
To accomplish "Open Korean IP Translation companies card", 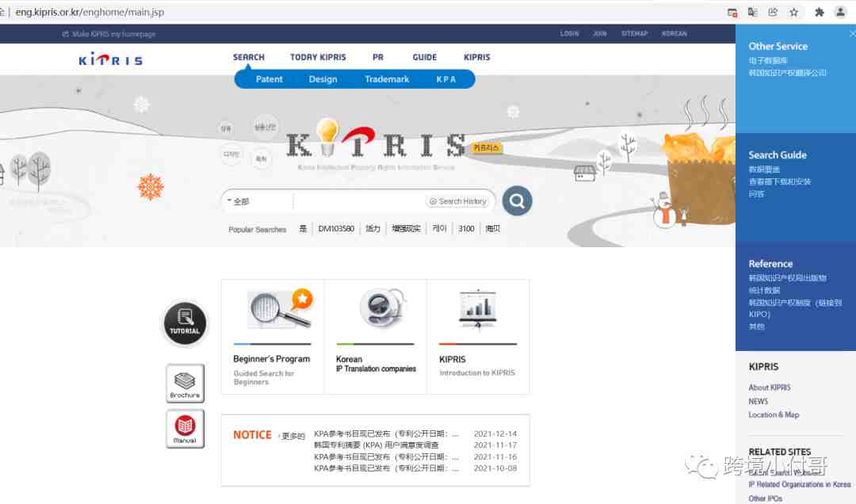I will click(376, 337).
